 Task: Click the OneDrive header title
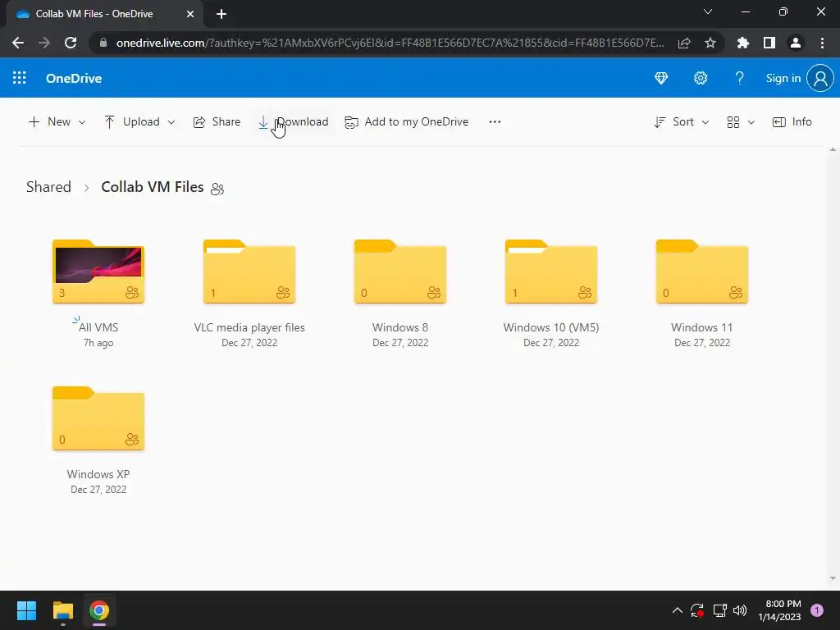coord(74,78)
